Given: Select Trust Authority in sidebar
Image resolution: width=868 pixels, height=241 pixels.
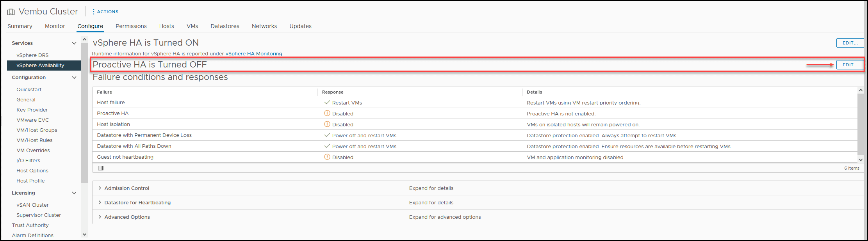Looking at the screenshot, I should [30, 225].
